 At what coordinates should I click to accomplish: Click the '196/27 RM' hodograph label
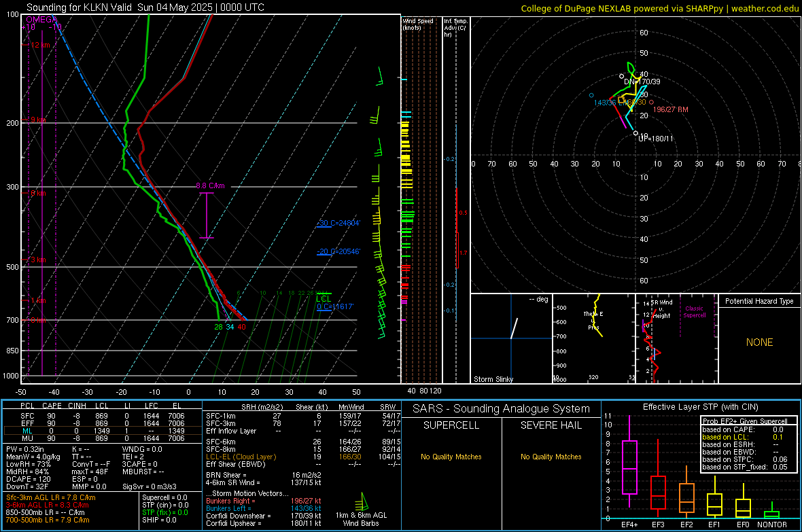[671, 109]
